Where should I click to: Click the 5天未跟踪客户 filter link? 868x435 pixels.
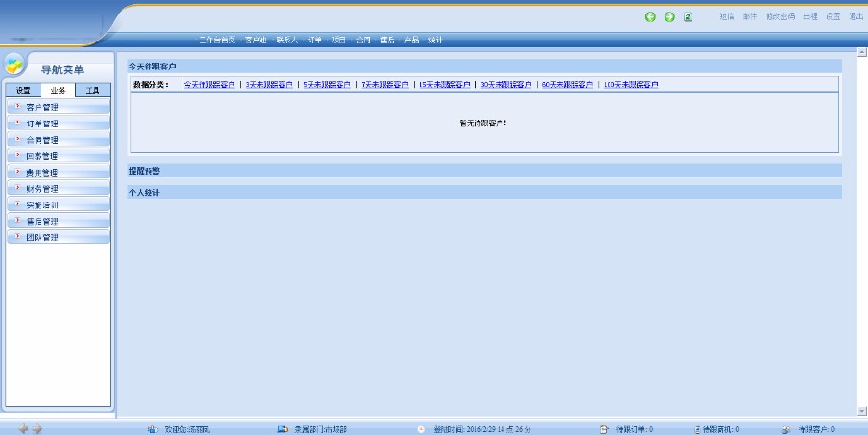coord(327,85)
